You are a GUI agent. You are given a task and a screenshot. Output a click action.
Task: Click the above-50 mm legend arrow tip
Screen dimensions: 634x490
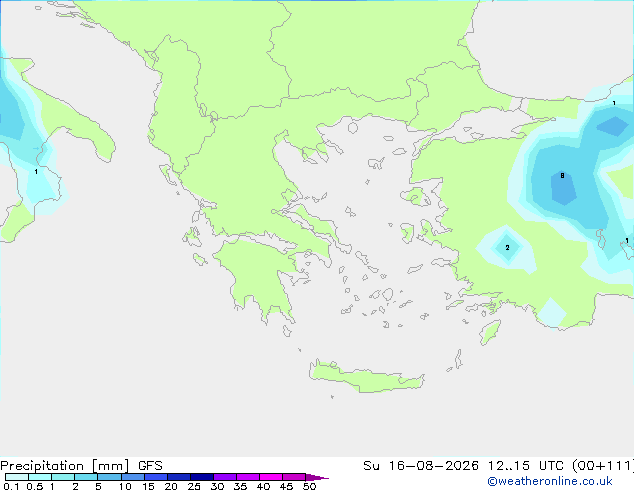tap(317, 477)
